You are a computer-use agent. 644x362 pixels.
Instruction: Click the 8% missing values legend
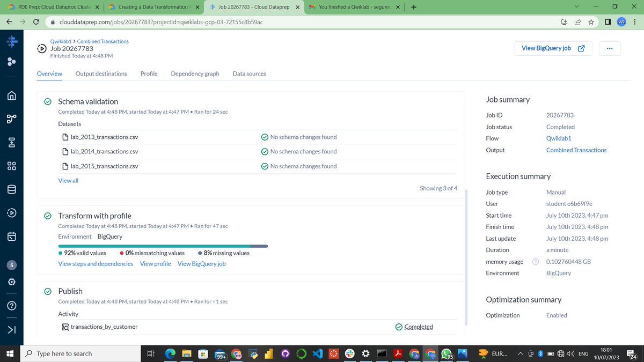224,253
